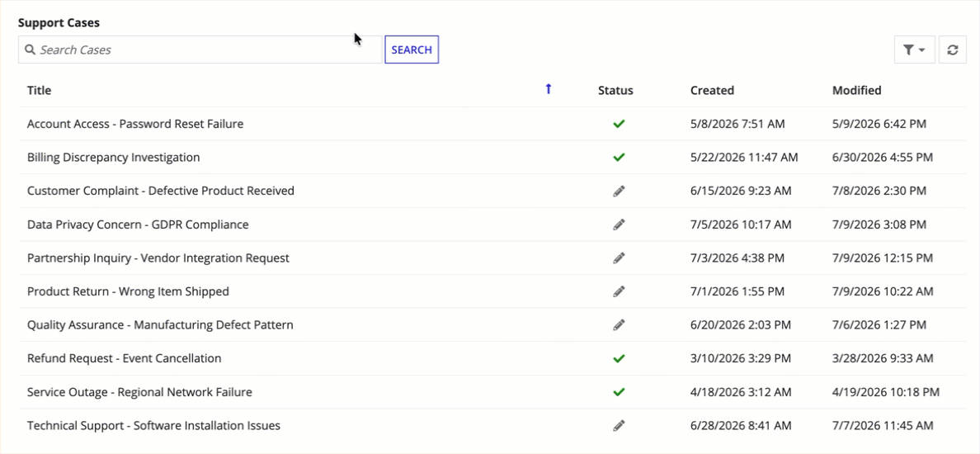The image size is (980, 454).
Task: Click created date 4/18/2026 3:12 AM
Action: (x=741, y=392)
